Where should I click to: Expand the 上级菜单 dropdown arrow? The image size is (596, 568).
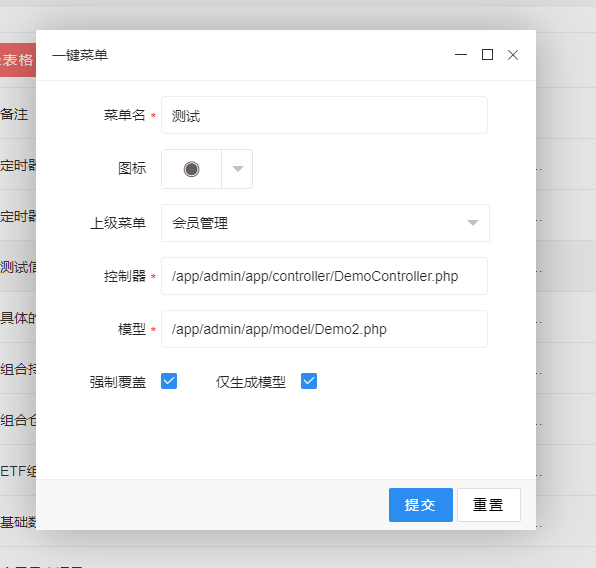[472, 223]
